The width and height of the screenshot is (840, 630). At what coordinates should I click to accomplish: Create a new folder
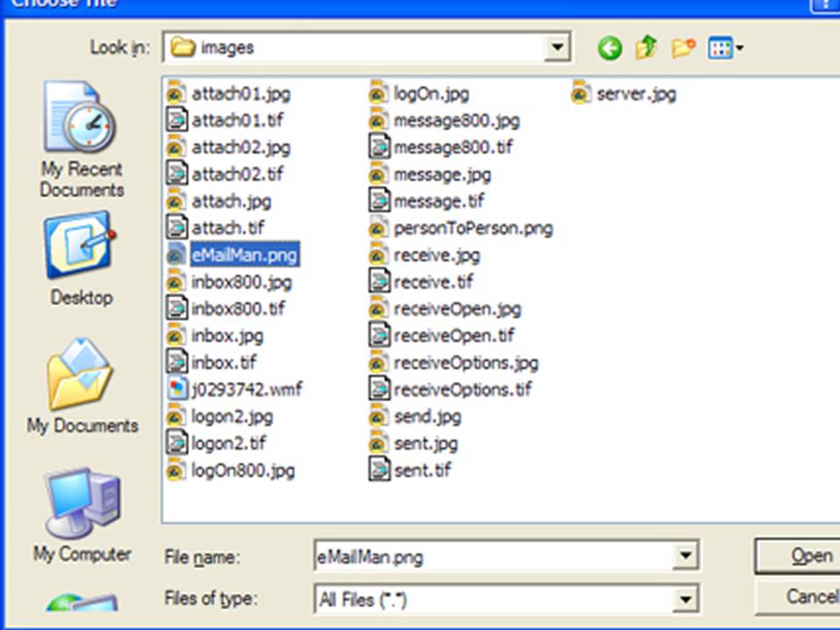(683, 47)
